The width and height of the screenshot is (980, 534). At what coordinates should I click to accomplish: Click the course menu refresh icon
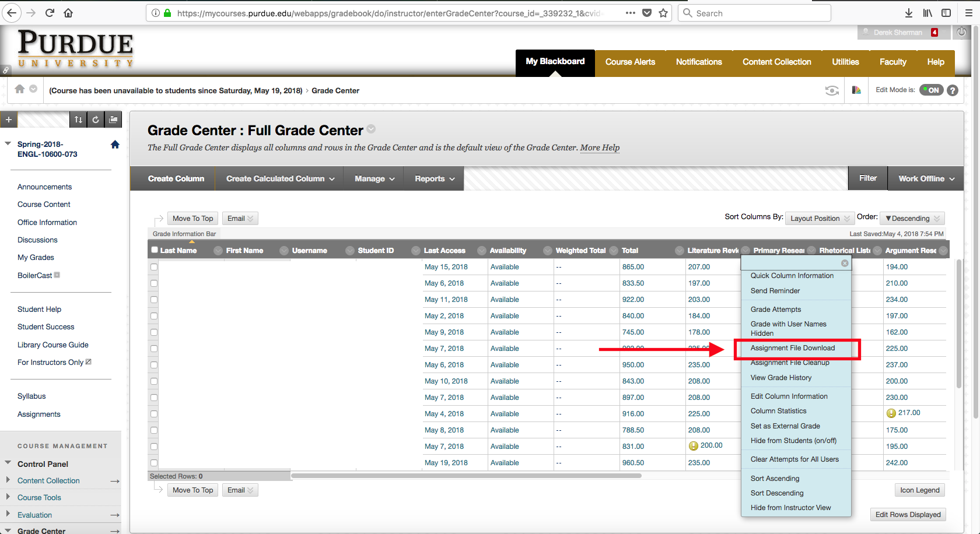pos(96,120)
